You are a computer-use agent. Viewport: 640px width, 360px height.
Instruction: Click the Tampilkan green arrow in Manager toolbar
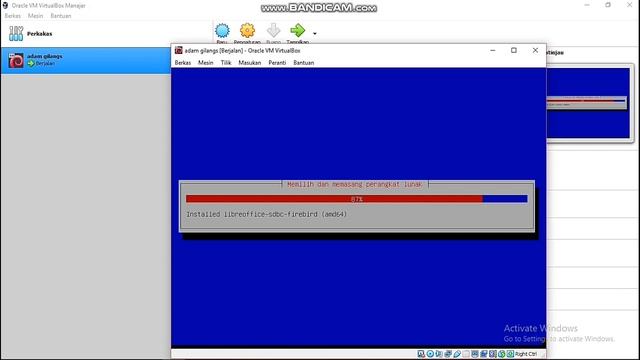pos(298,31)
